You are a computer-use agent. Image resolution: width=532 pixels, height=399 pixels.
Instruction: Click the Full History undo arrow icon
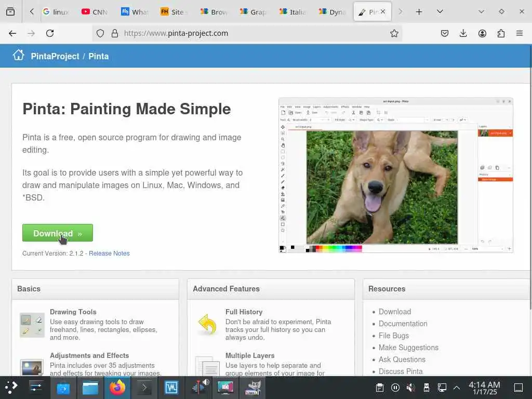coord(207,324)
